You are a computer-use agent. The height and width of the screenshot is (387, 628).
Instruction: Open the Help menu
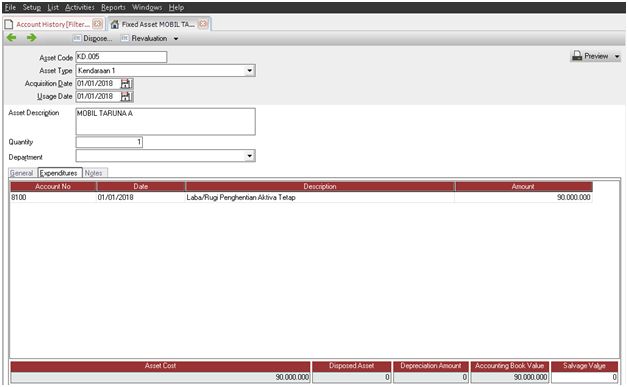176,7
